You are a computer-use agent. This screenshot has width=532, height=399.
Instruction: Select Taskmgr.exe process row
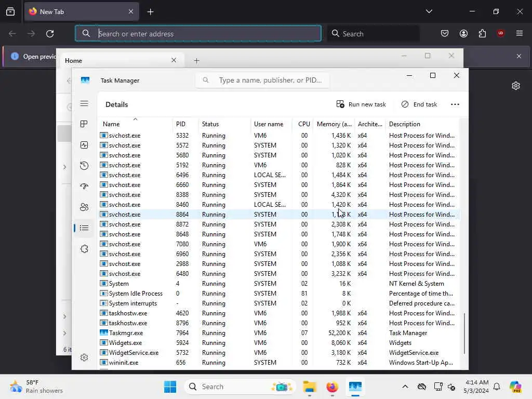point(279,333)
